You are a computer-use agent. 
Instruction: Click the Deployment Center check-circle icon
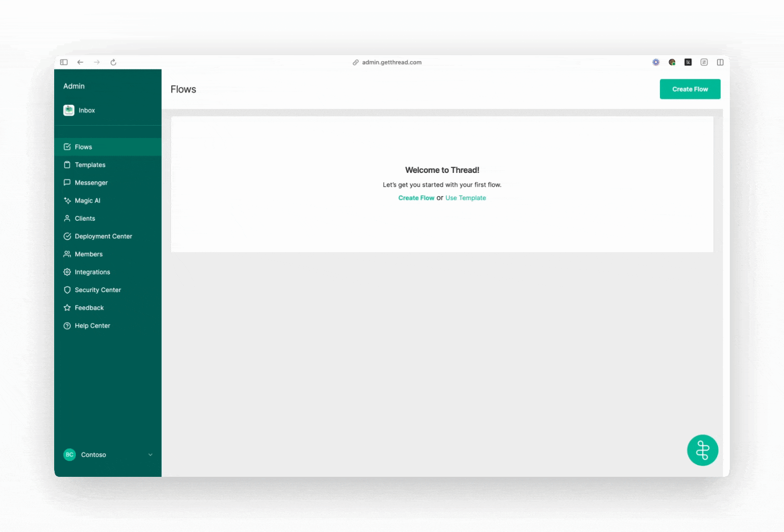point(67,236)
